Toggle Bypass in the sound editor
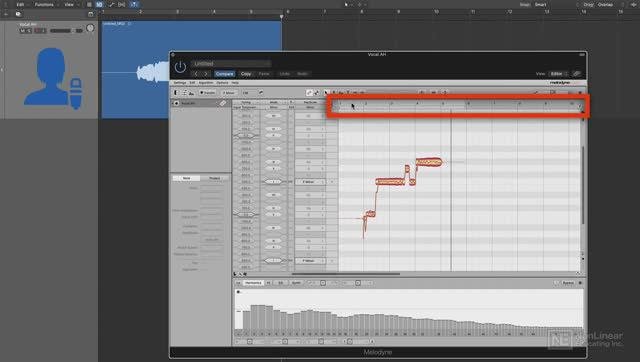640x362 pixels. 568,283
